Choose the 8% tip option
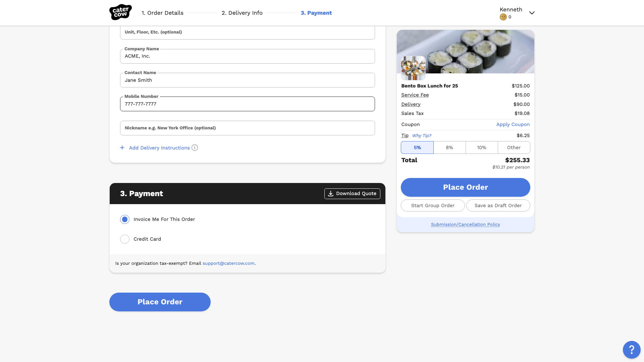644x362 pixels. point(449,147)
